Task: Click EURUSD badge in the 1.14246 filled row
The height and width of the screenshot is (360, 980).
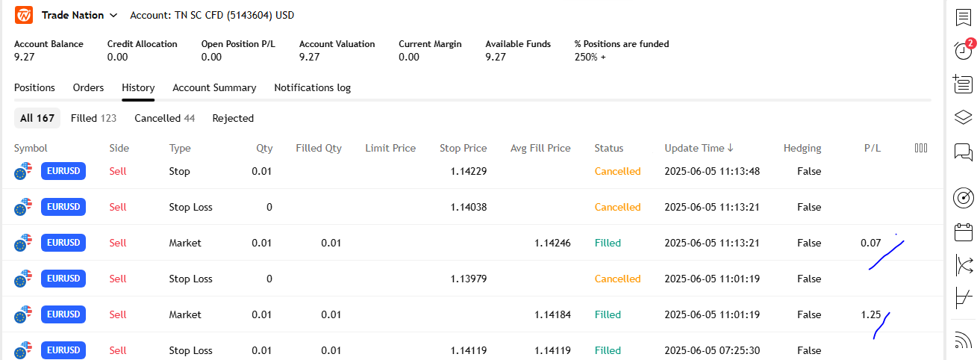Action: click(x=63, y=243)
